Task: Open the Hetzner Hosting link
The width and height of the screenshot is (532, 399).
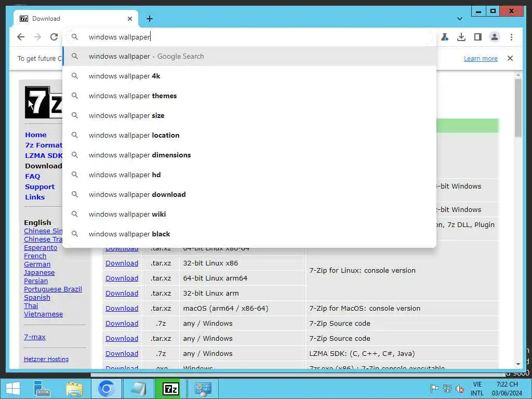Action: 46,359
